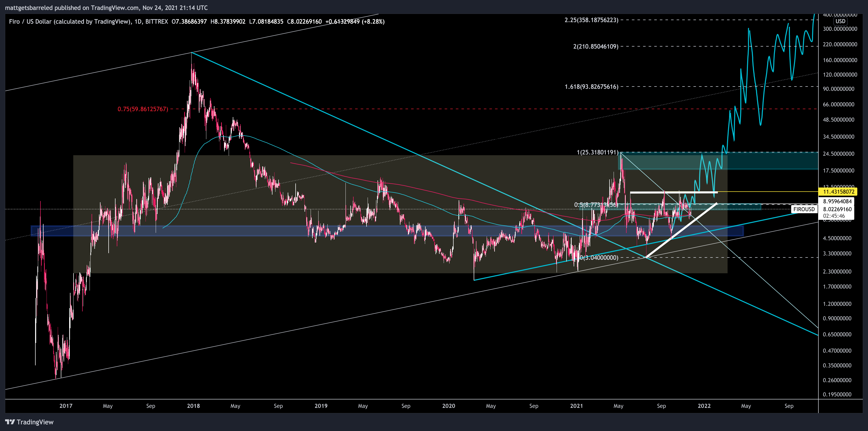868x431 pixels.
Task: Click the 2019 label on time axis
Action: (x=321, y=406)
